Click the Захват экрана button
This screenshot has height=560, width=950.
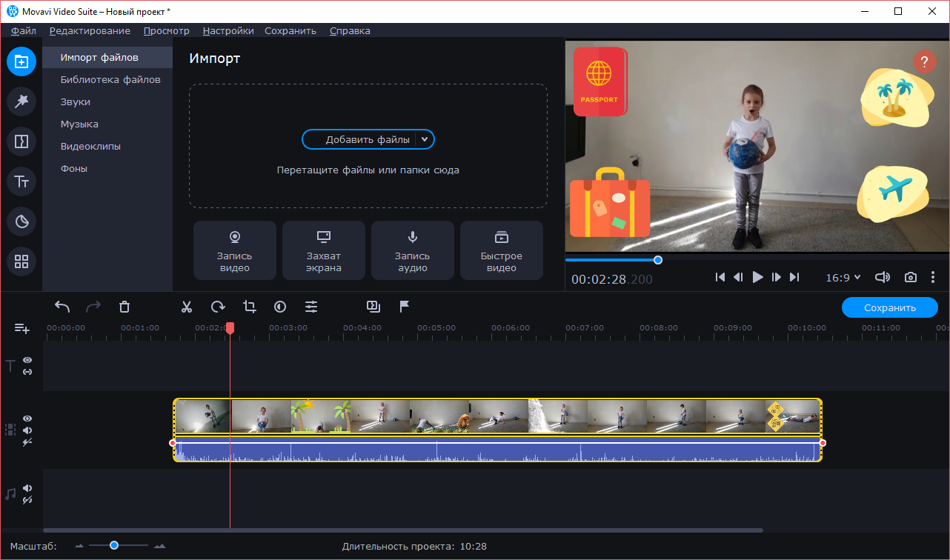coord(324,250)
